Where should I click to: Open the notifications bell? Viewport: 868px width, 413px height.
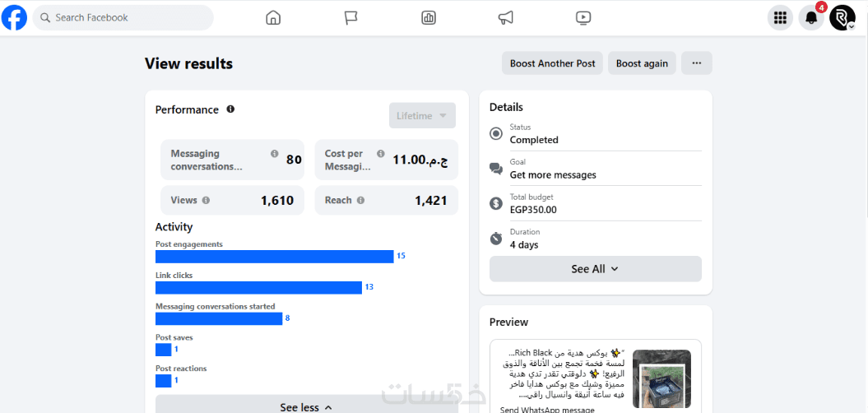(811, 18)
